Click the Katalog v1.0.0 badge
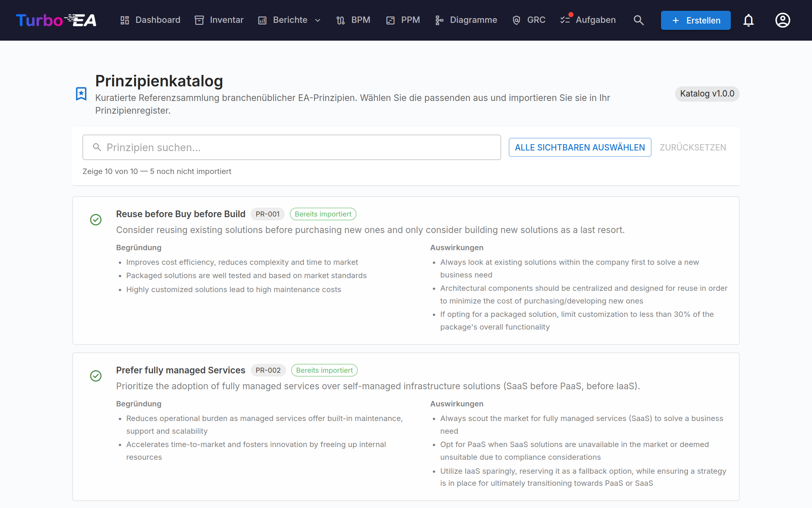 click(x=707, y=94)
